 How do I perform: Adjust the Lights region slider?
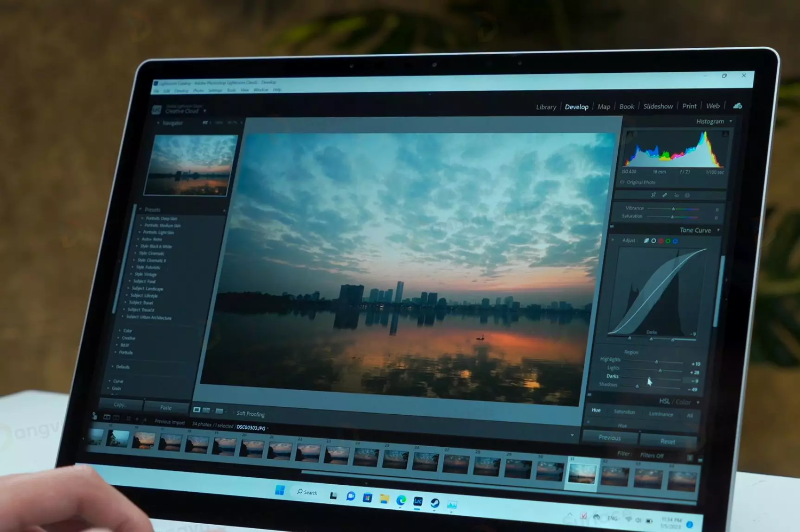660,370
